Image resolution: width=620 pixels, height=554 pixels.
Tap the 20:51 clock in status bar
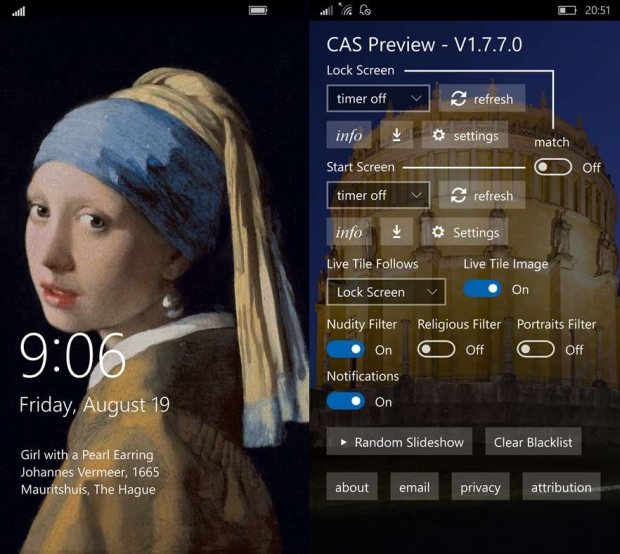coord(597,10)
